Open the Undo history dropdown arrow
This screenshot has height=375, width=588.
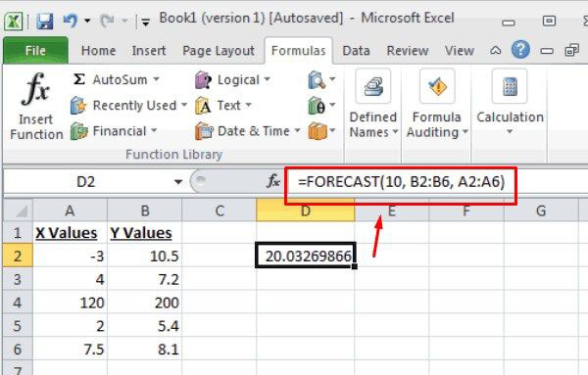coord(87,21)
